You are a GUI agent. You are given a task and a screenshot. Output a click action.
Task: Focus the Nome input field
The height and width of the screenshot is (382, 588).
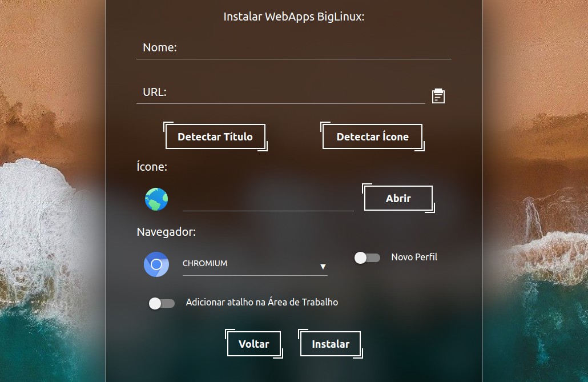click(x=293, y=48)
